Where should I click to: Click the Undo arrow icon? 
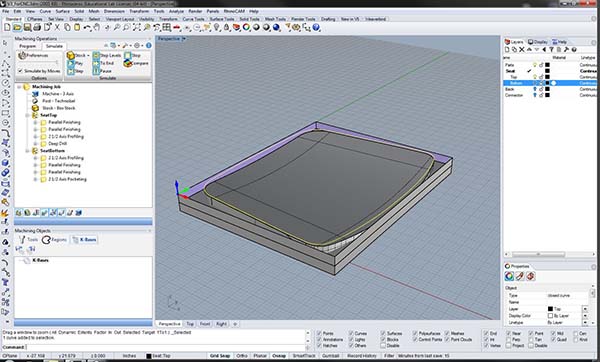[x=87, y=28]
